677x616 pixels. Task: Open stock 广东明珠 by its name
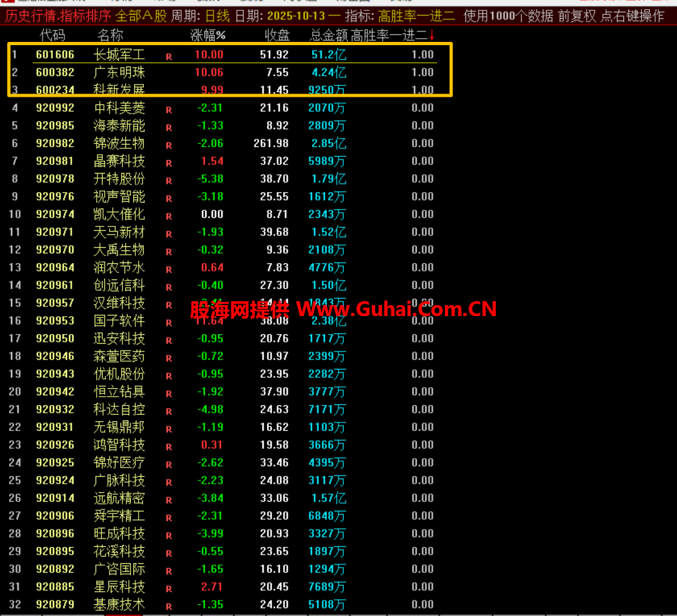119,72
